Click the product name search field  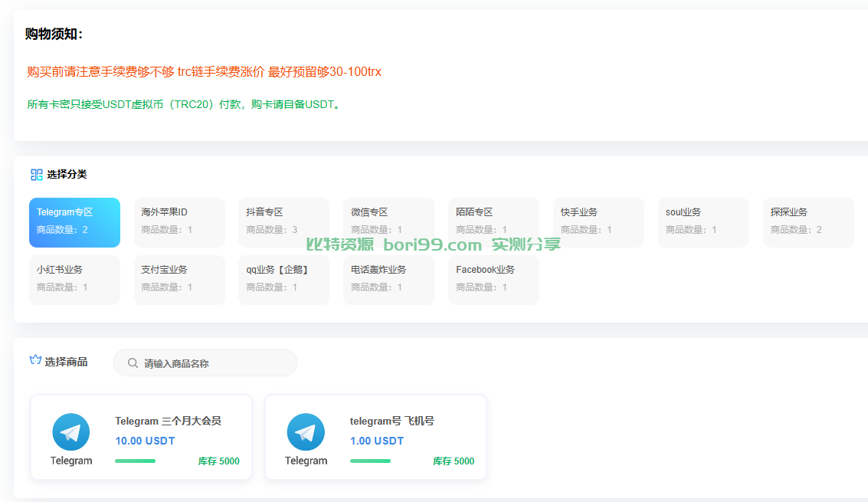click(x=205, y=363)
